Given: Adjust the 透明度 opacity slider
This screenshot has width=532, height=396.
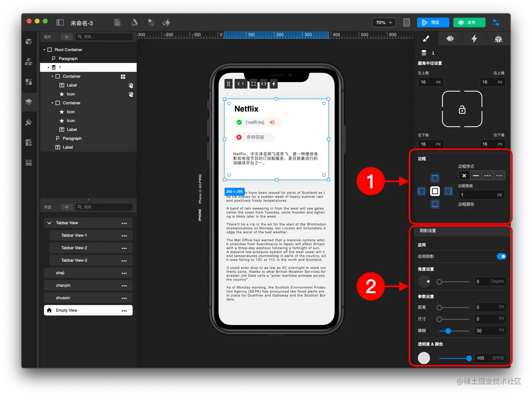Looking at the screenshot, I should click(469, 358).
